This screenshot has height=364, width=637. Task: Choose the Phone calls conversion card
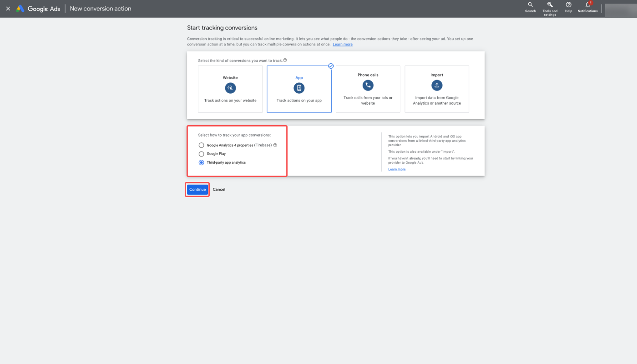(368, 89)
